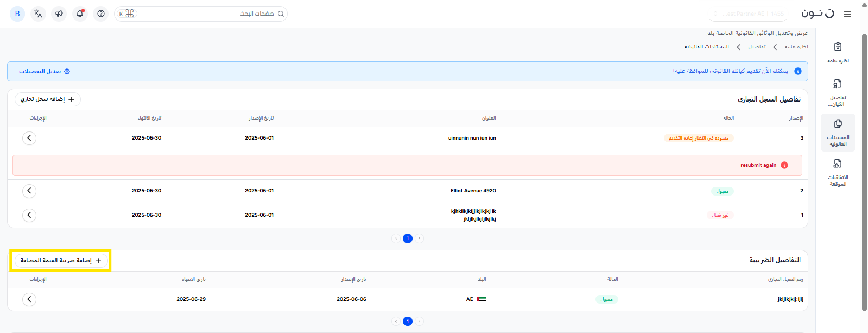This screenshot has width=868, height=333.
Task: Click the إضافة سجل تجاري button
Action: click(x=47, y=99)
